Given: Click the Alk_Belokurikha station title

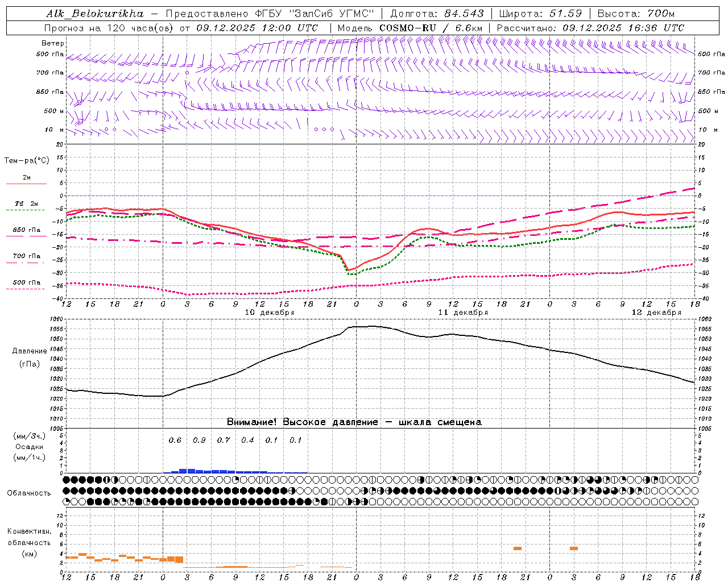Looking at the screenshot, I should [96, 14].
